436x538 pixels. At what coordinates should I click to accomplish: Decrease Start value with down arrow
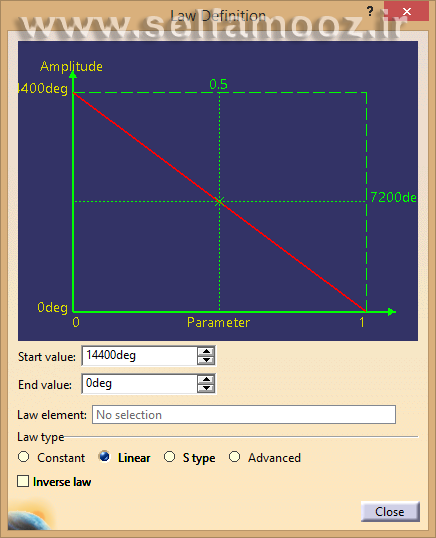coord(206,360)
